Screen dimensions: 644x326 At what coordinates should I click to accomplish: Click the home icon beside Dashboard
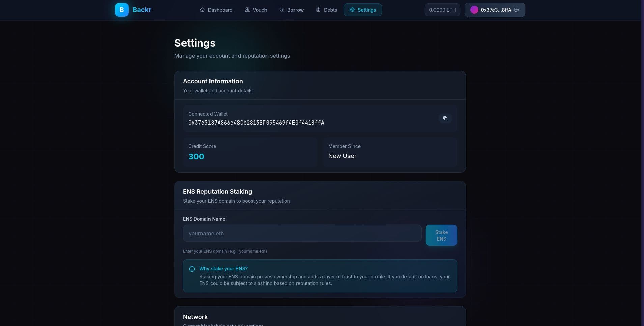tap(202, 10)
